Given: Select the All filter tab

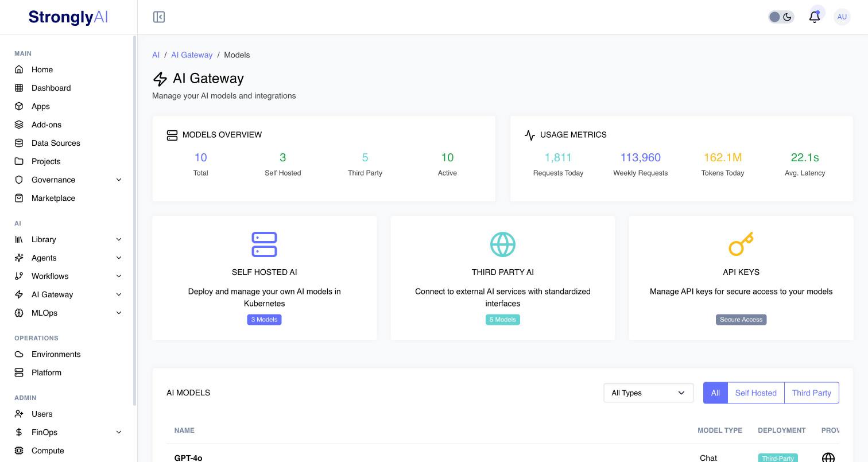Looking at the screenshot, I should coord(715,393).
